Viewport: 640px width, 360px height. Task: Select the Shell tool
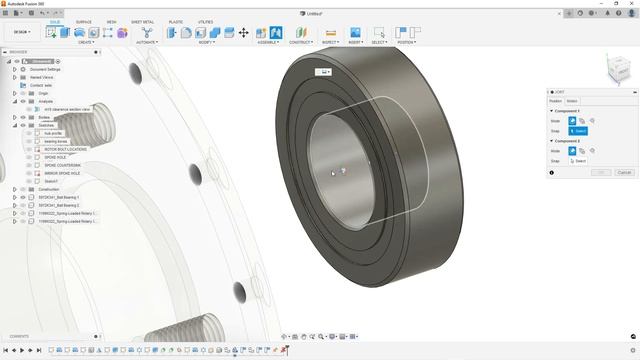(x=200, y=32)
